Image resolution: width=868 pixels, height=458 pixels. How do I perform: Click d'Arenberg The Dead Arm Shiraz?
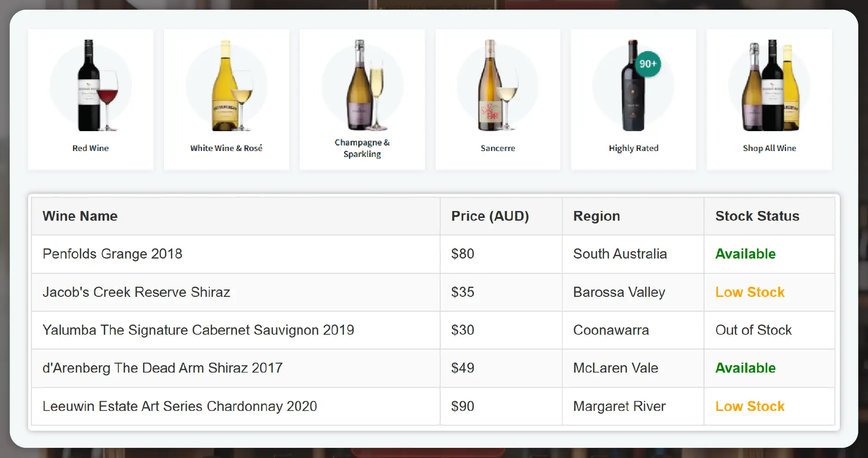coord(162,368)
